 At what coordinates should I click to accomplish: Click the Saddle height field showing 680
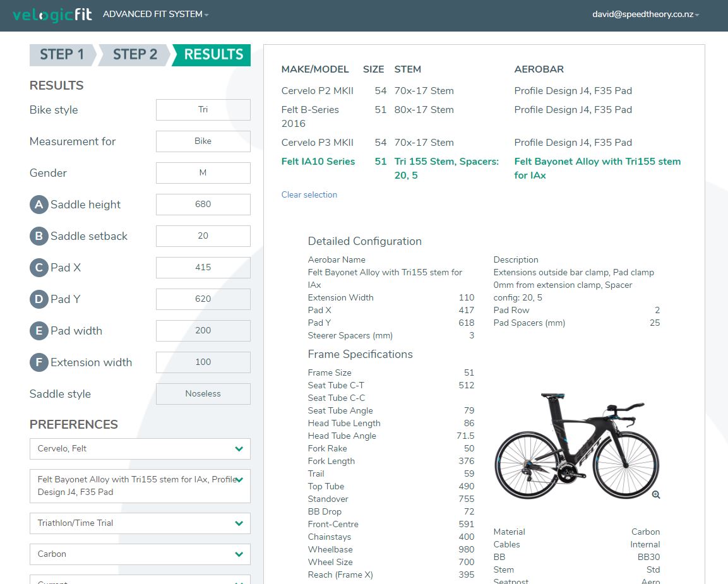(x=203, y=205)
